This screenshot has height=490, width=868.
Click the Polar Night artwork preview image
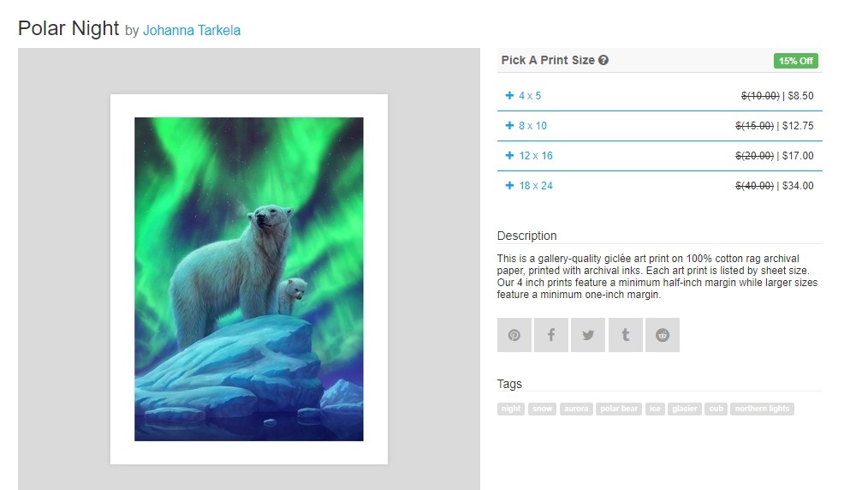click(x=249, y=279)
